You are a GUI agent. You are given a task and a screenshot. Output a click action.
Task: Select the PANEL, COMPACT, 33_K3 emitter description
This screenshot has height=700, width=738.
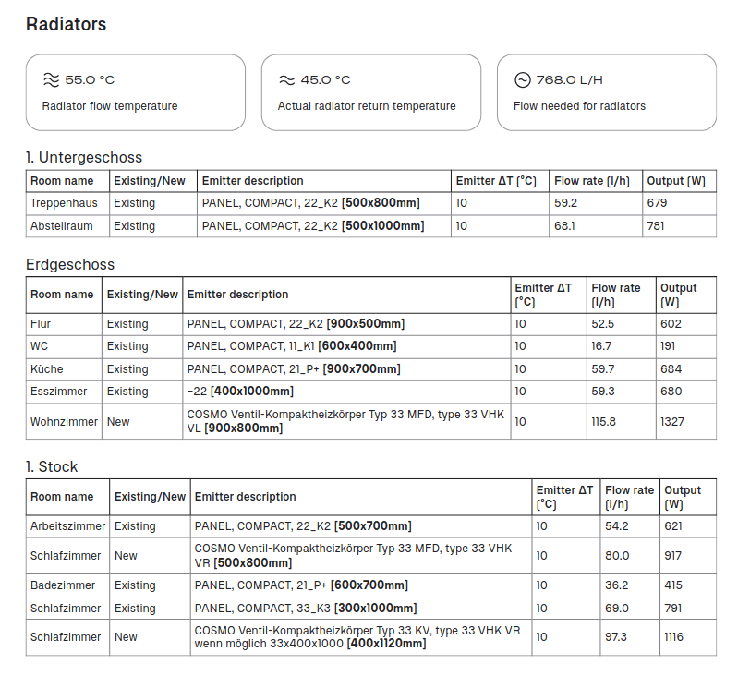pyautogui.click(x=305, y=609)
